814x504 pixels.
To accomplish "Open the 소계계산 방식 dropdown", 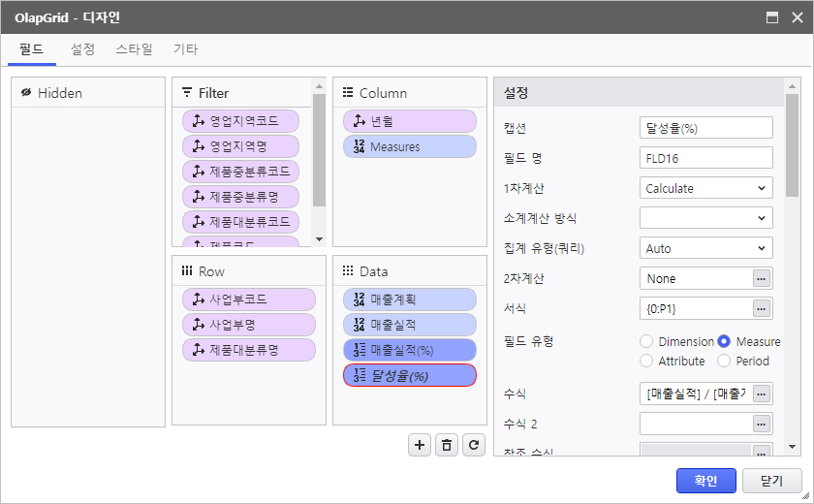I will point(705,218).
